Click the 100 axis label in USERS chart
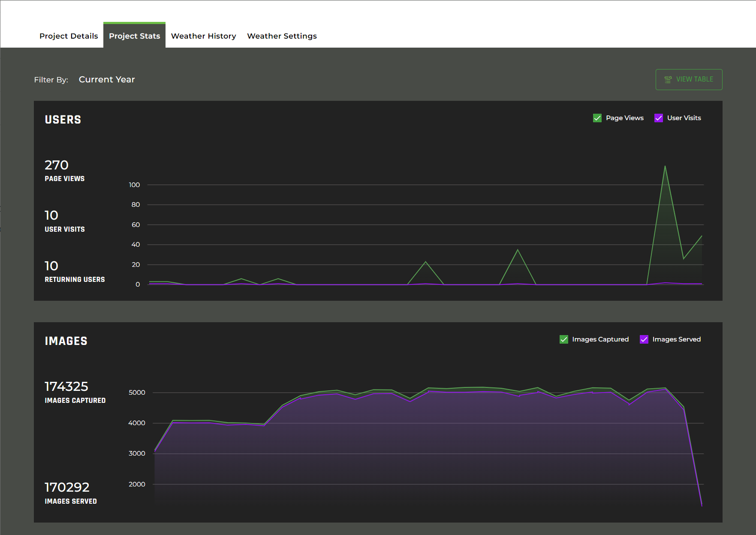 pyautogui.click(x=134, y=185)
